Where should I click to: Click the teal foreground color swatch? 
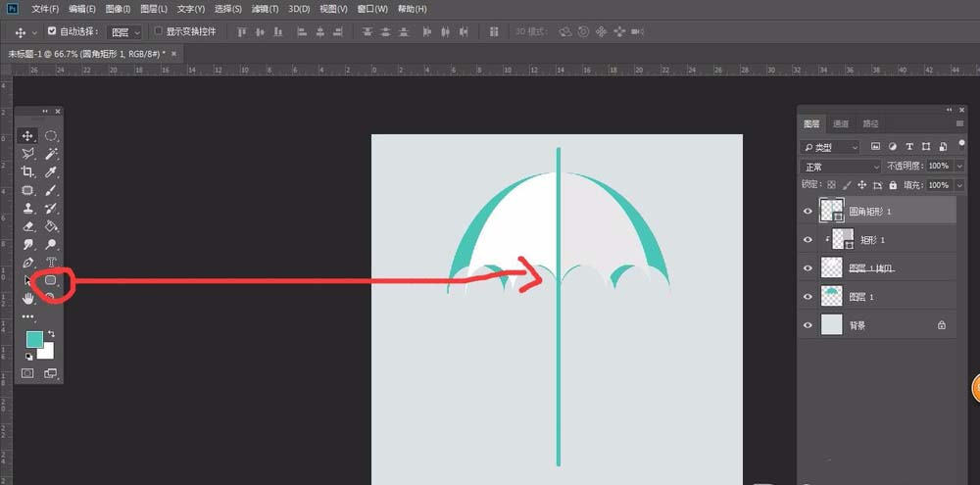[x=34, y=339]
